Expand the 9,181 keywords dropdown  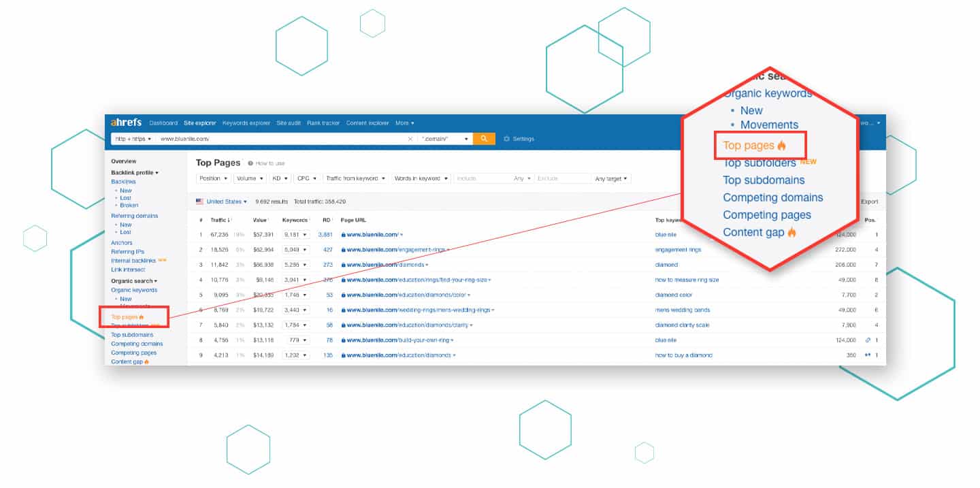coord(296,235)
